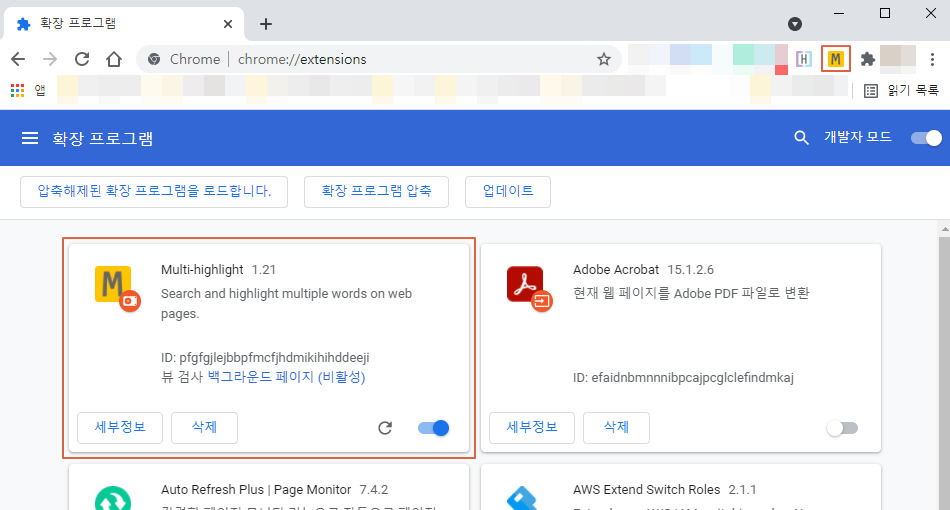Click the Adobe Acrobat ID efaidnbmnnnibpcajpcglclefindmkaj text

coord(683,377)
